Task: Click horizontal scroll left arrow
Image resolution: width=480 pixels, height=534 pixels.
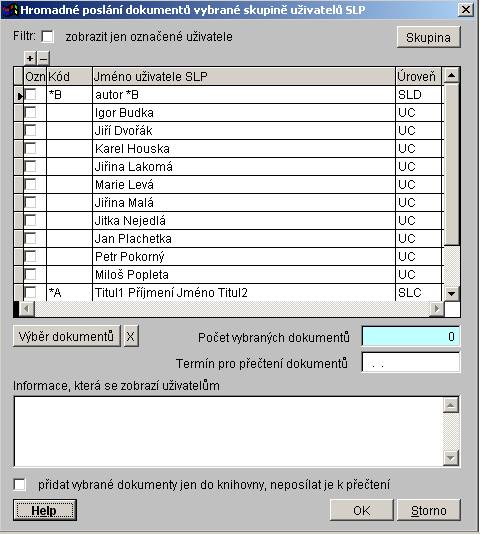Action: pos(27,309)
